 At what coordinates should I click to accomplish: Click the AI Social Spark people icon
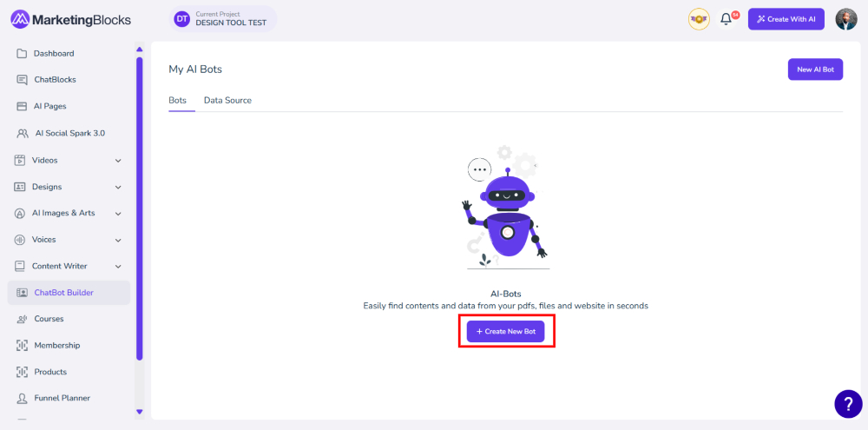pos(23,134)
